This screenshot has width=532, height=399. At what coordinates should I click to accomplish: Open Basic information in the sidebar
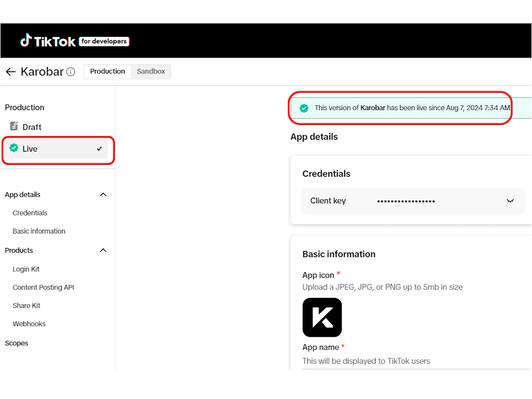(39, 231)
